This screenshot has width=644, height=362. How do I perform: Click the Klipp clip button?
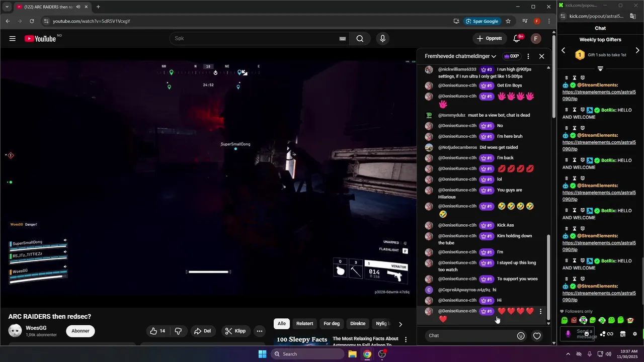(x=235, y=331)
